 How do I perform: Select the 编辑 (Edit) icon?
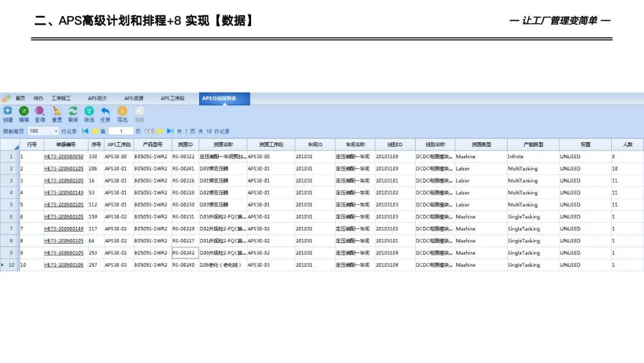click(24, 111)
